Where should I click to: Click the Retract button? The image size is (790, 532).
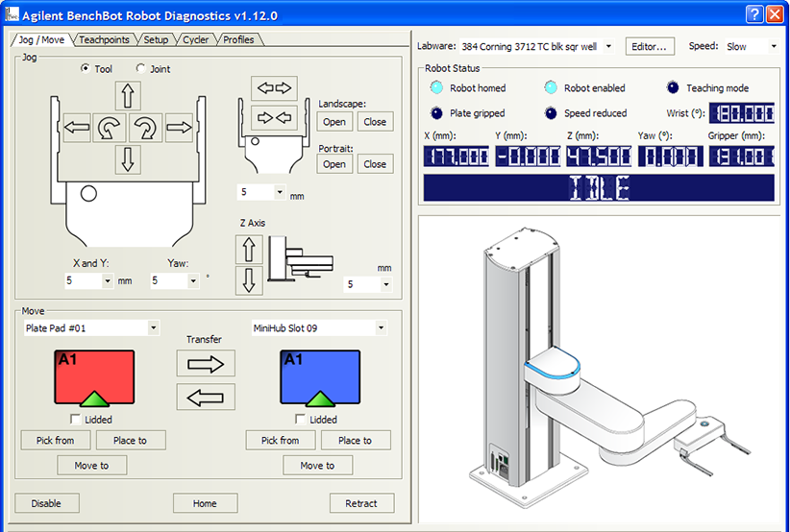click(x=362, y=503)
